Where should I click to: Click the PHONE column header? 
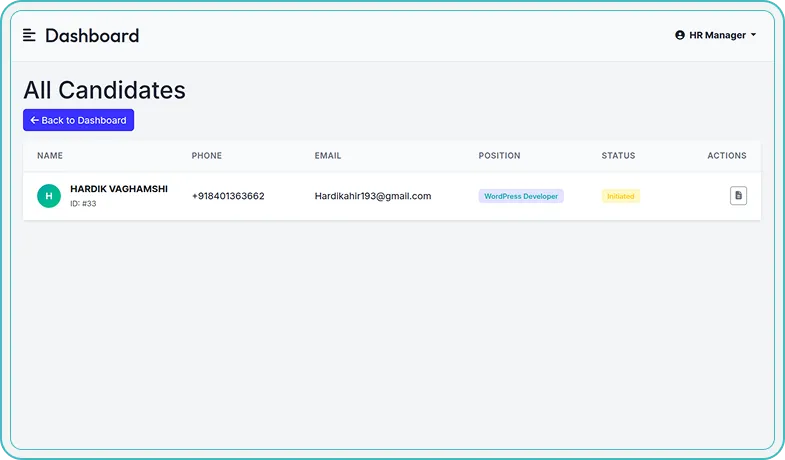coord(207,156)
